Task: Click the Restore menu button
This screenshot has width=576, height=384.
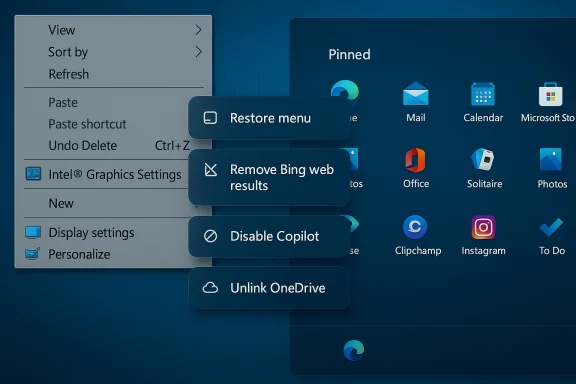Action: (x=269, y=118)
